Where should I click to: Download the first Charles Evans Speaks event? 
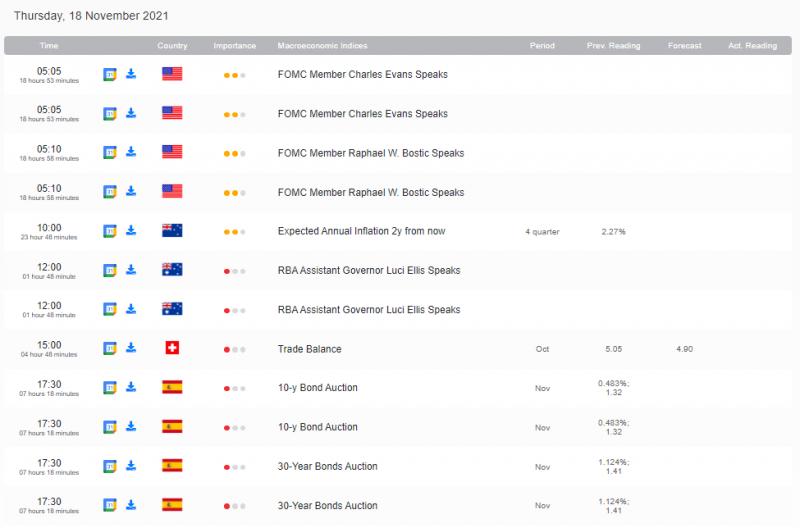[131, 74]
